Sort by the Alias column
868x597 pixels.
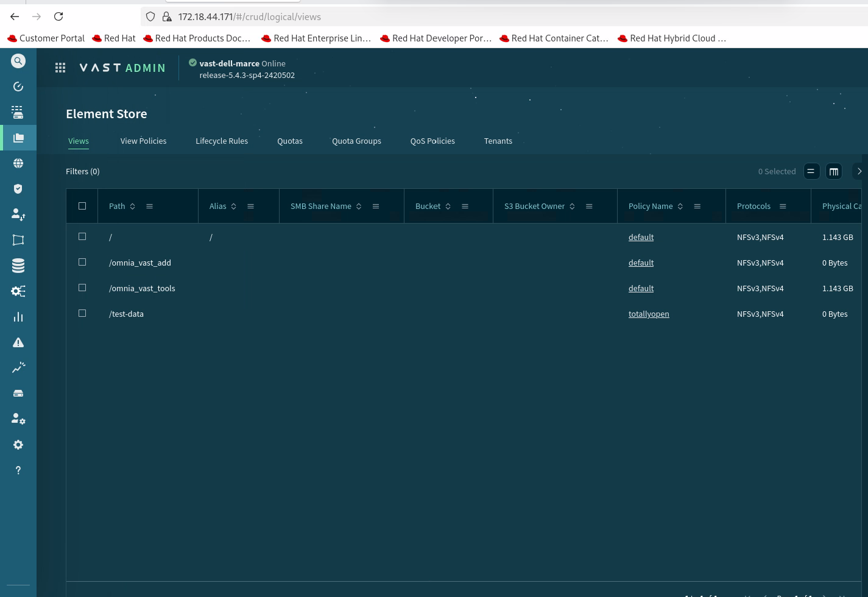click(233, 207)
